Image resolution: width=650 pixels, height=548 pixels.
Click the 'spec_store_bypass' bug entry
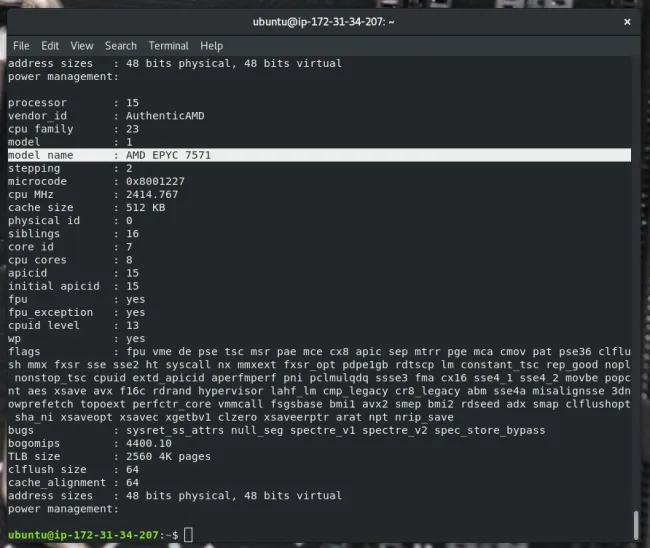tap(490, 430)
